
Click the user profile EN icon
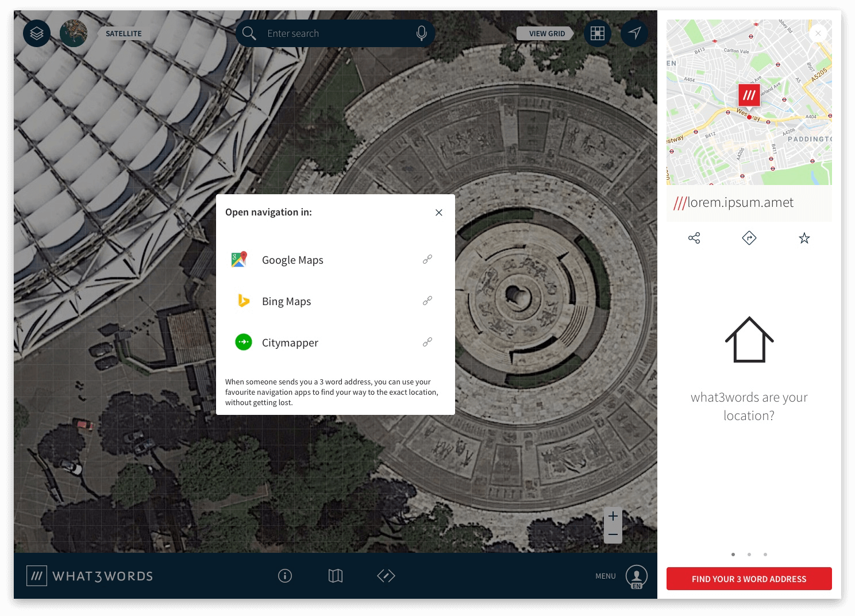tap(637, 576)
